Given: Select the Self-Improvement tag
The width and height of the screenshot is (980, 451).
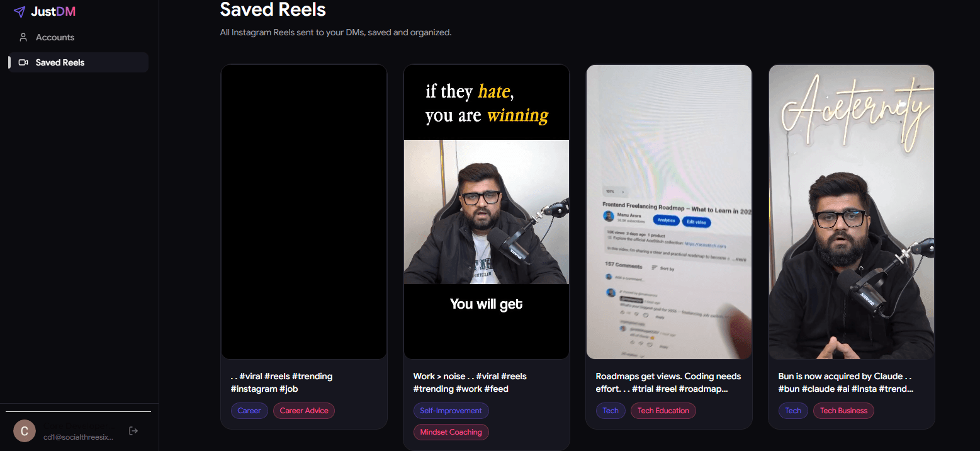Looking at the screenshot, I should [x=451, y=410].
